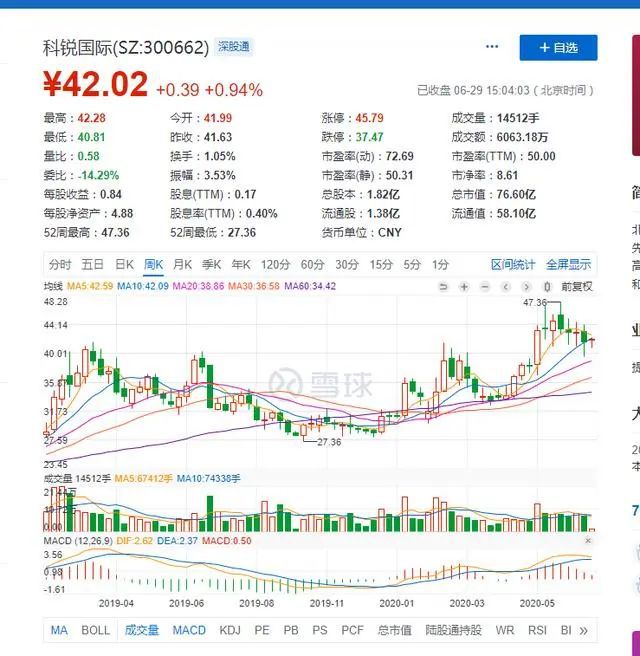640x656 pixels.
Task: Switch to 年K chart tab
Action: [x=241, y=265]
